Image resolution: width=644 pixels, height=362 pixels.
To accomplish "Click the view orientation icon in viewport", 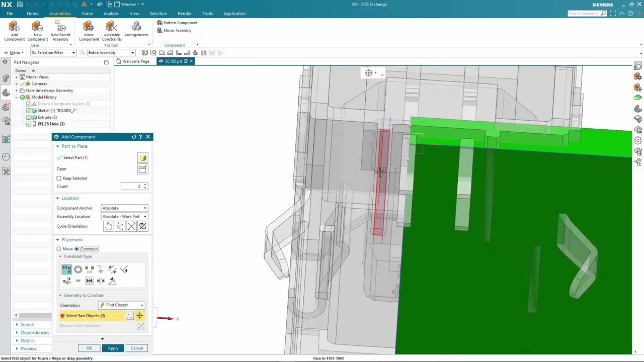I will 369,73.
